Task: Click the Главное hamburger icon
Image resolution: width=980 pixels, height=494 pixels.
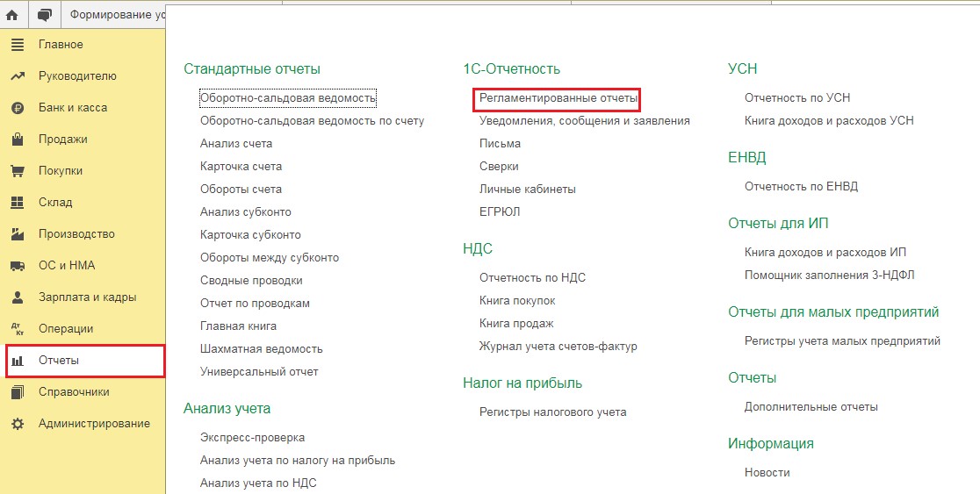Action: (x=18, y=45)
